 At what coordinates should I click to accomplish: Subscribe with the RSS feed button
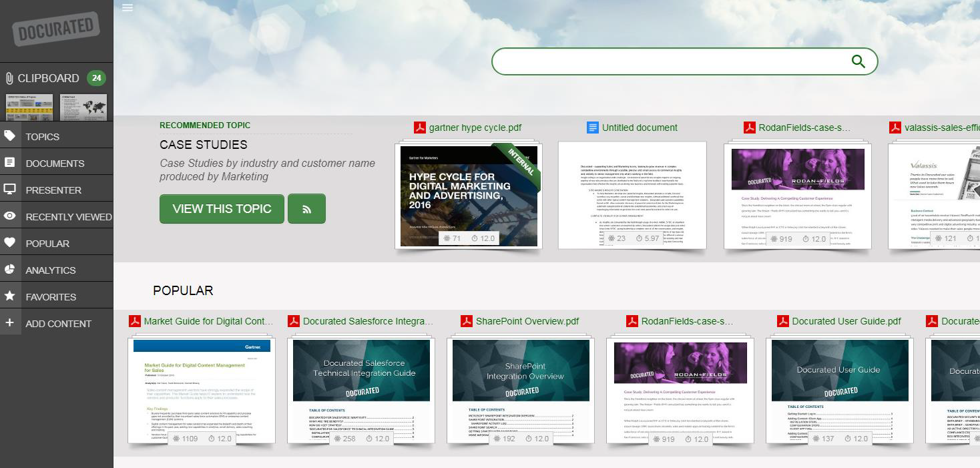click(x=306, y=209)
